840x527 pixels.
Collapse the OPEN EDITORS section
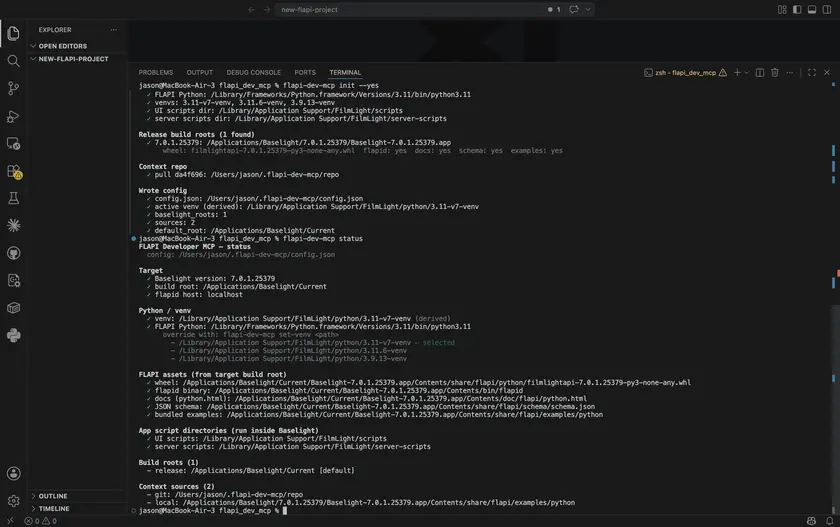tap(62, 46)
